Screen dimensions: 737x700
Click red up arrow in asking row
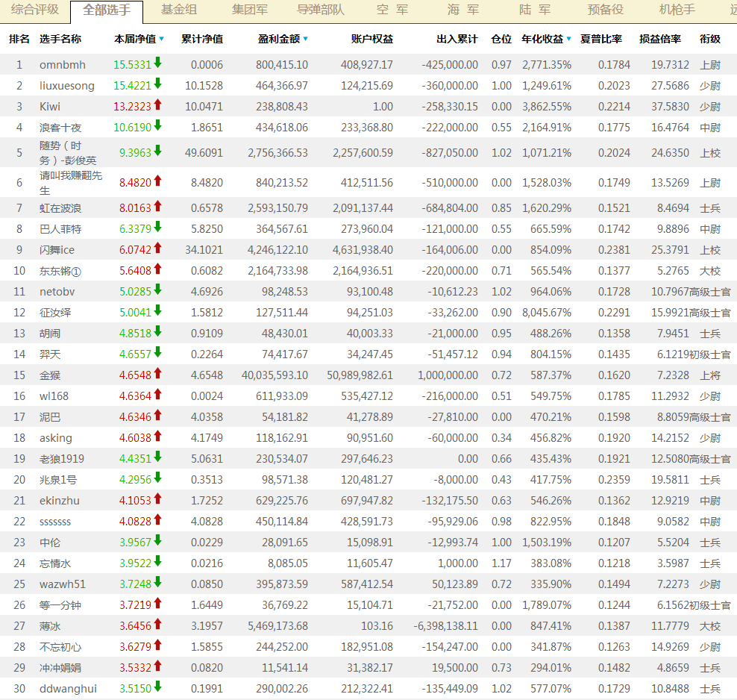[x=158, y=437]
